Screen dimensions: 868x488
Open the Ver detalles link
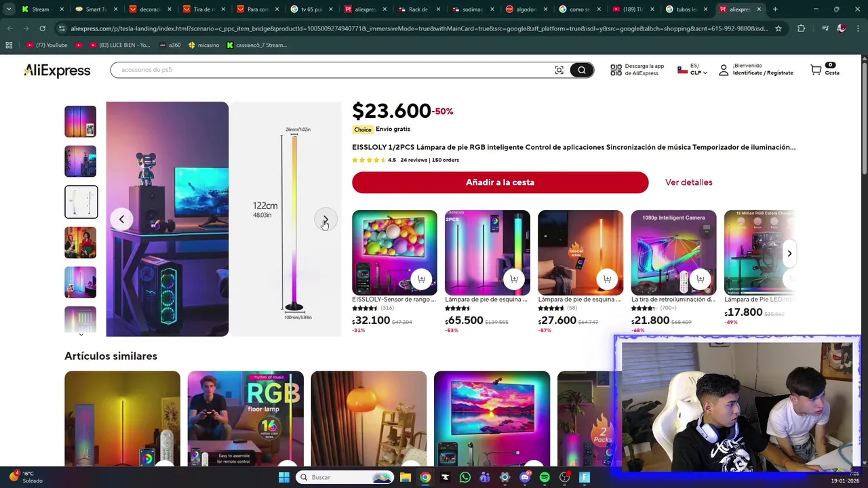688,182
